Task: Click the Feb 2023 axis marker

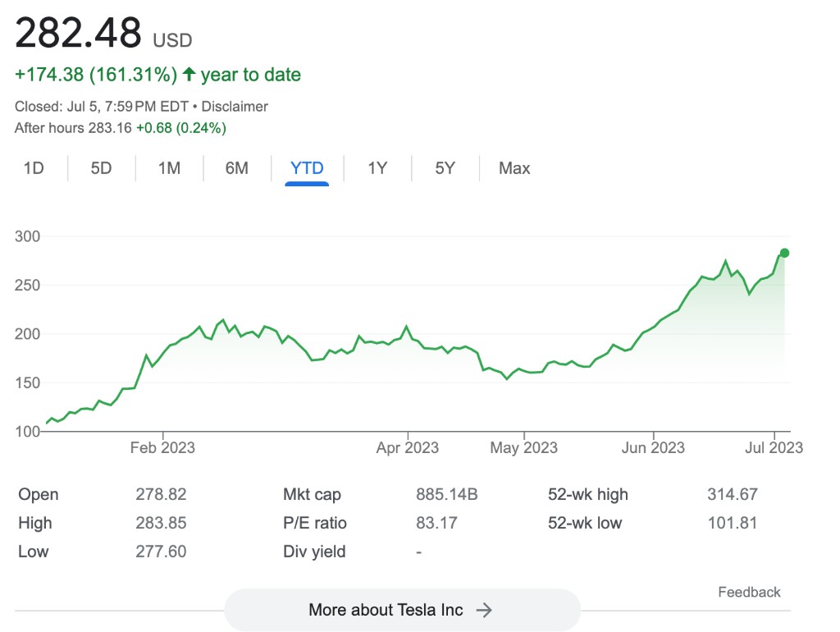Action: coord(163,447)
